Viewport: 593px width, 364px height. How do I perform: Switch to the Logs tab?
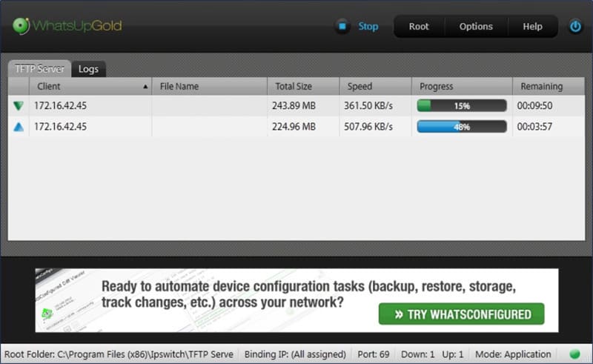(88, 69)
